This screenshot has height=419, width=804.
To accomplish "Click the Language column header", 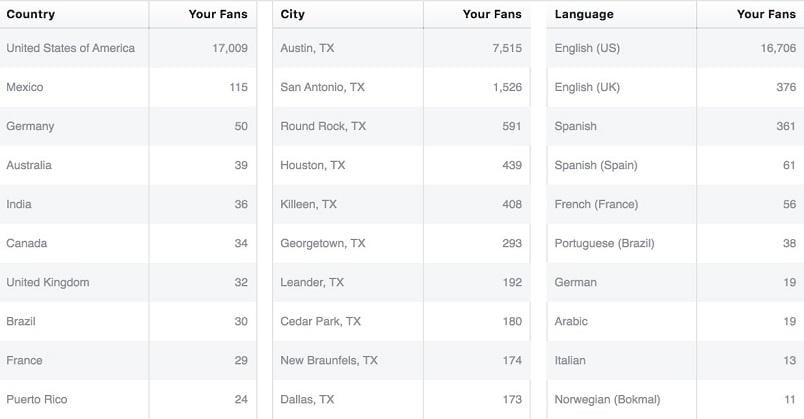I will (x=584, y=14).
